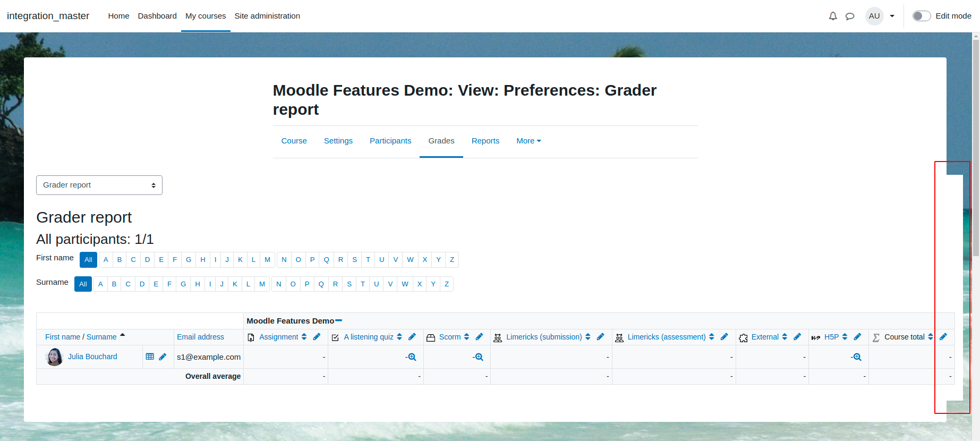Open the Scorm activity link
The width and height of the screenshot is (980, 441).
point(450,337)
